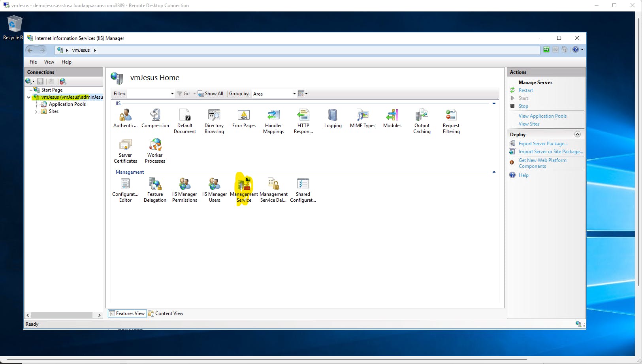The image size is (642, 364).
Task: Click the Go filter button
Action: point(184,94)
